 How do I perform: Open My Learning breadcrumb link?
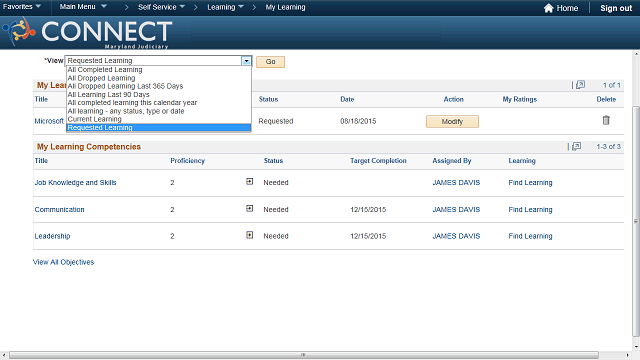tap(285, 7)
